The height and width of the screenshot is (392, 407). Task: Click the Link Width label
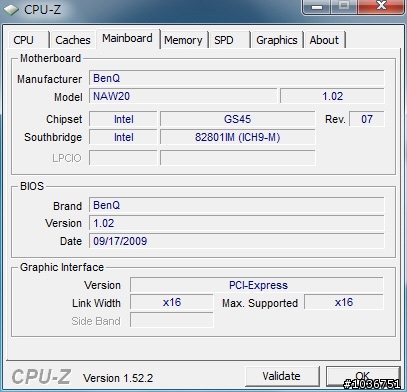[x=96, y=303]
